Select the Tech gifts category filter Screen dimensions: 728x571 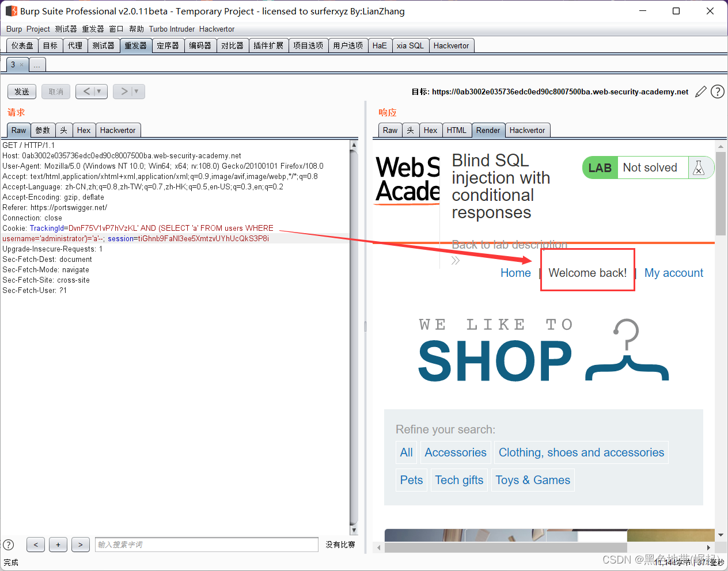(x=459, y=480)
